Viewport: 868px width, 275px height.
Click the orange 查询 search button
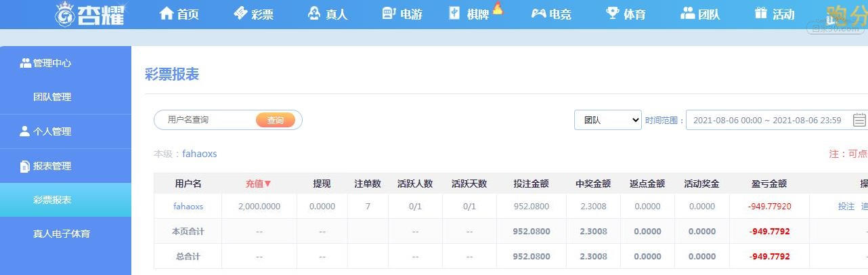276,120
